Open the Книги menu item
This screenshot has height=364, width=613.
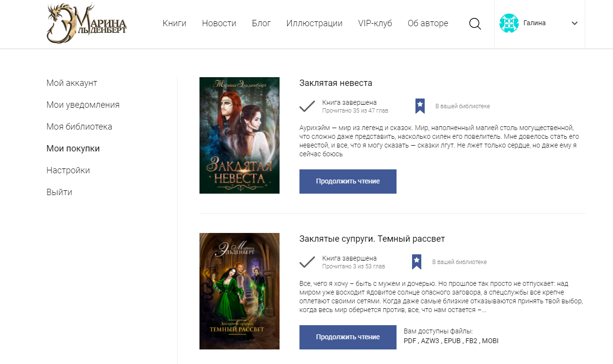click(174, 23)
